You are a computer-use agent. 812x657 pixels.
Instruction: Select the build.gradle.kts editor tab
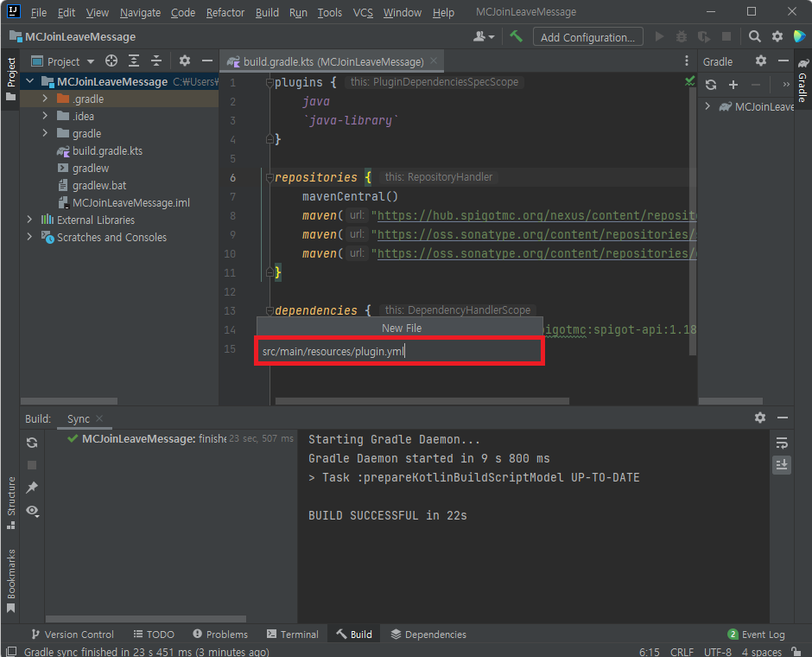(333, 61)
